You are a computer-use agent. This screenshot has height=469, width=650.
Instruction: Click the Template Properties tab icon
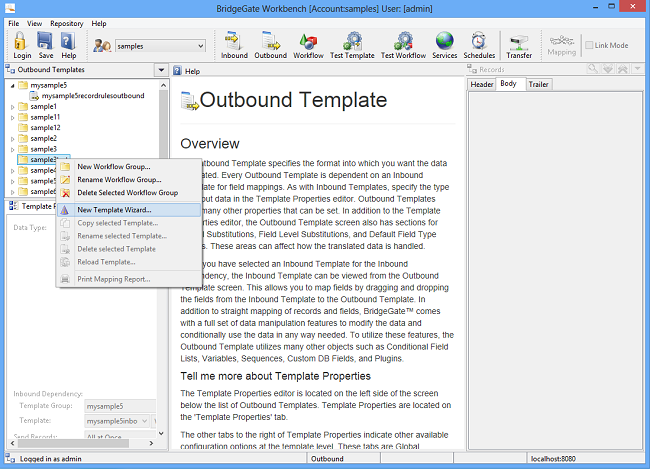[x=13, y=206]
